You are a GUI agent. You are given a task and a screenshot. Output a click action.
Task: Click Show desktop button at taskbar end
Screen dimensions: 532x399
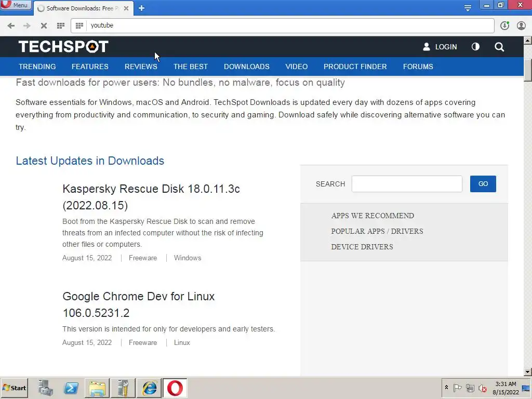pos(527,388)
